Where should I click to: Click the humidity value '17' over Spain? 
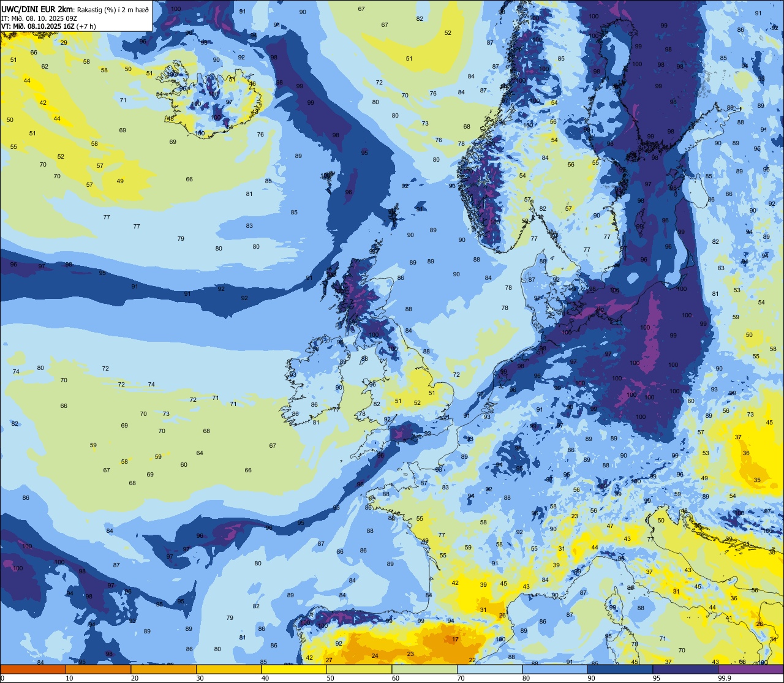455,640
